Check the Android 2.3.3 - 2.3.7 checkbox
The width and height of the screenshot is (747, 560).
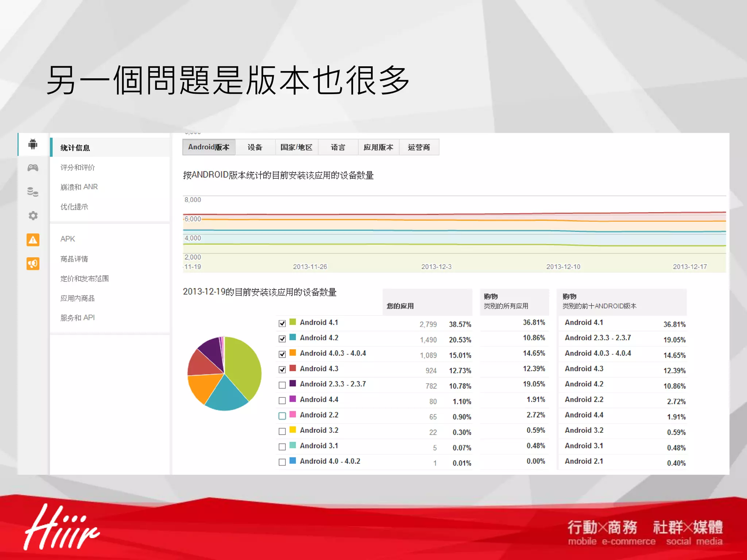tap(282, 385)
